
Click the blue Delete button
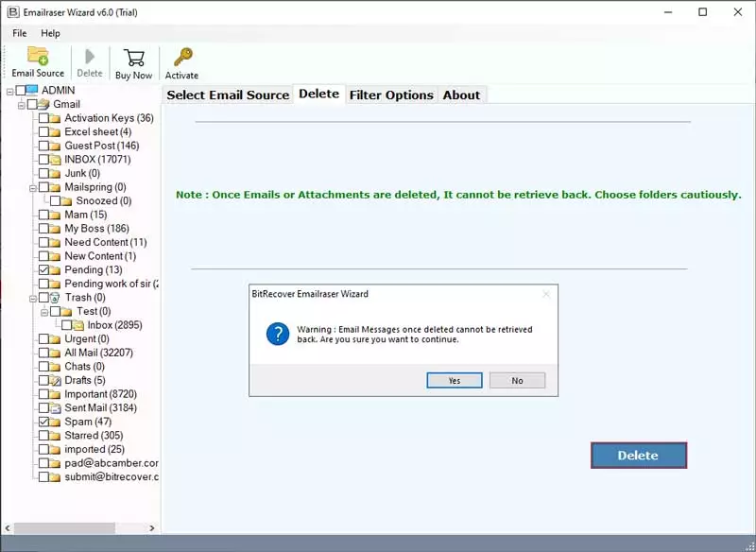click(x=639, y=456)
